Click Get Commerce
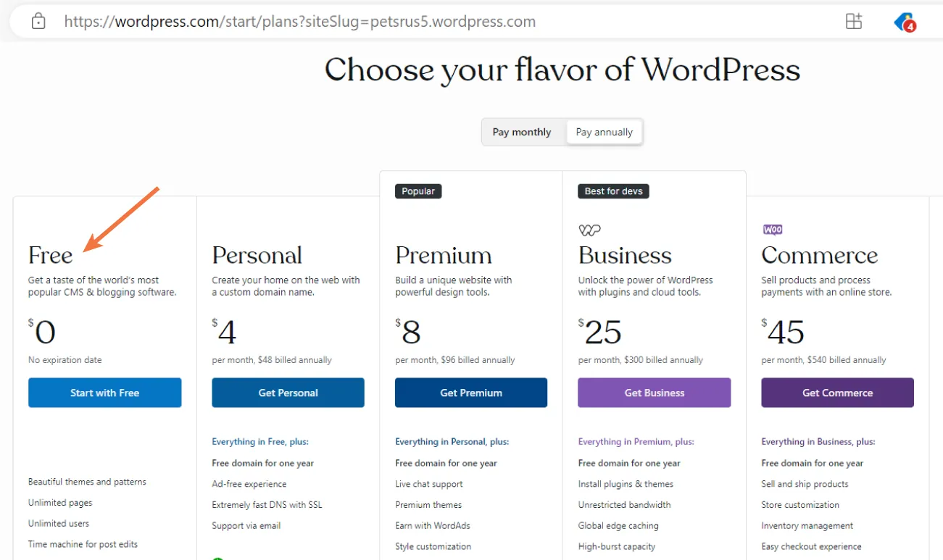This screenshot has width=943, height=560. tap(837, 392)
